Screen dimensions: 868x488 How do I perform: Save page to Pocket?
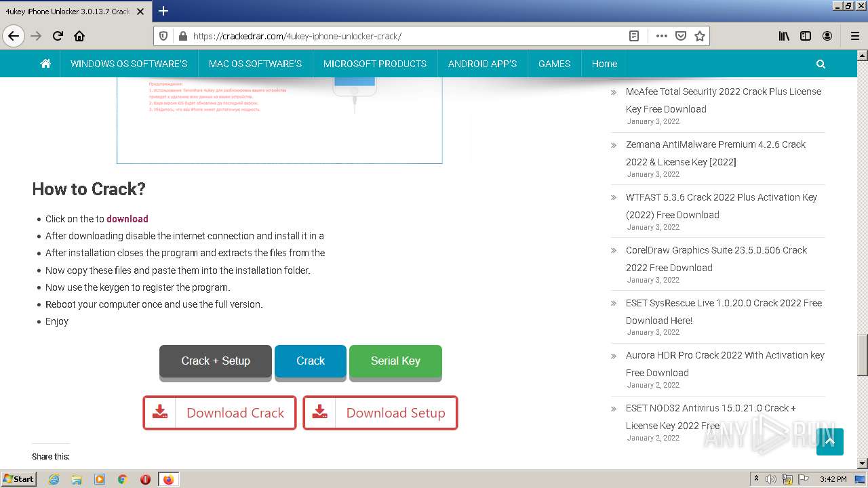pyautogui.click(x=681, y=36)
